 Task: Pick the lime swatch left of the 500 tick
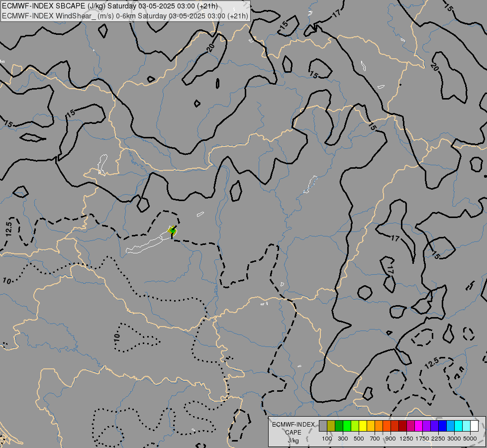[355, 426]
